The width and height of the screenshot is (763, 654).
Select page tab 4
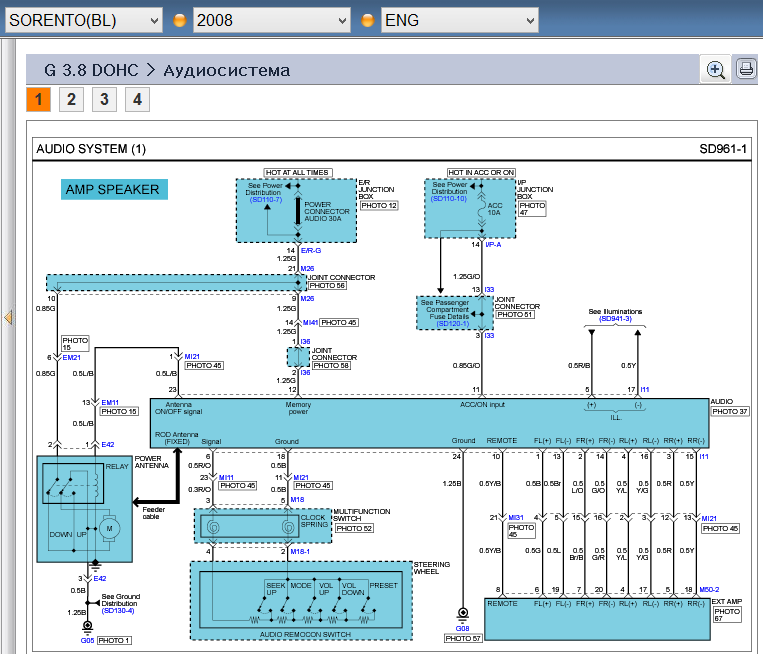click(x=137, y=99)
